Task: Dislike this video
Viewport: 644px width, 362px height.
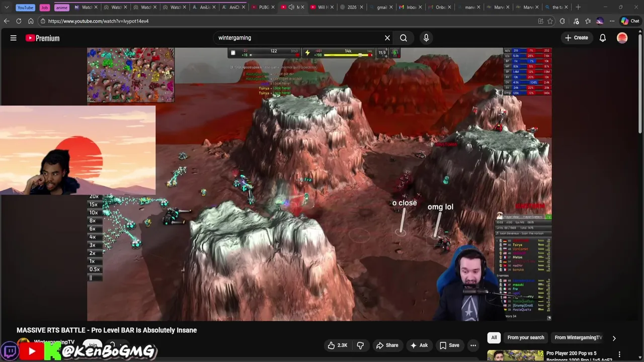Action: [360, 345]
